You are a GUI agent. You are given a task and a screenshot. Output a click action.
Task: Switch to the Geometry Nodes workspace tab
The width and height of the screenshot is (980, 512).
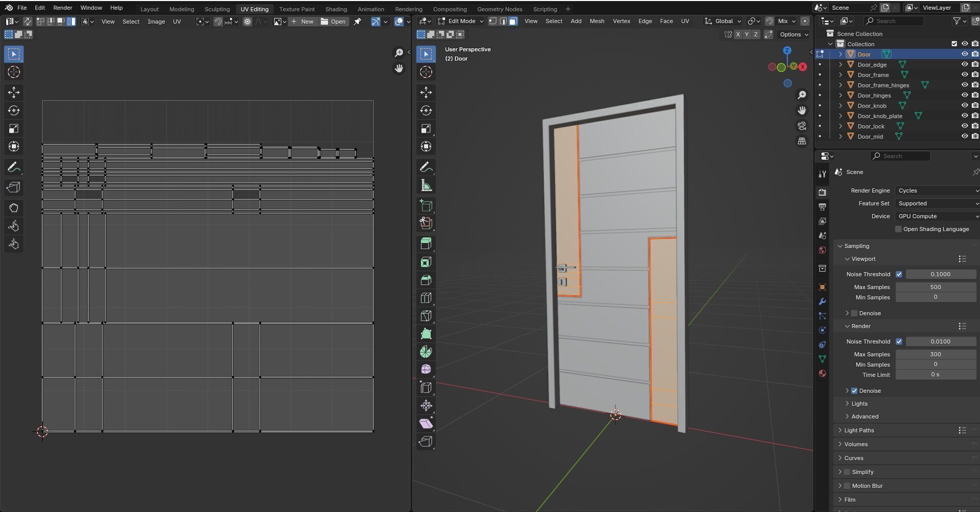tap(499, 9)
